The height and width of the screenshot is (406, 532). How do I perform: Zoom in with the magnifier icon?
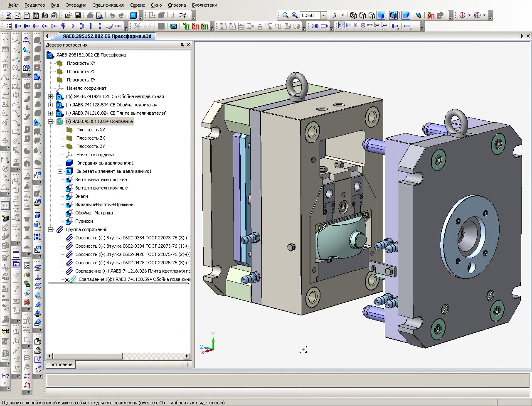click(294, 15)
